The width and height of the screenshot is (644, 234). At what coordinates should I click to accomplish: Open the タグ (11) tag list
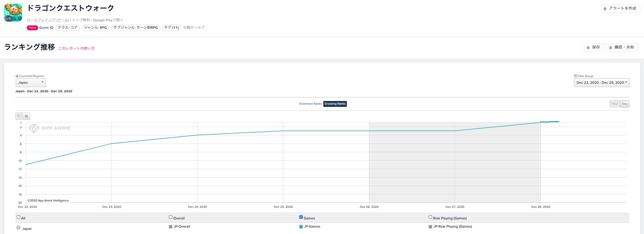pos(172,28)
